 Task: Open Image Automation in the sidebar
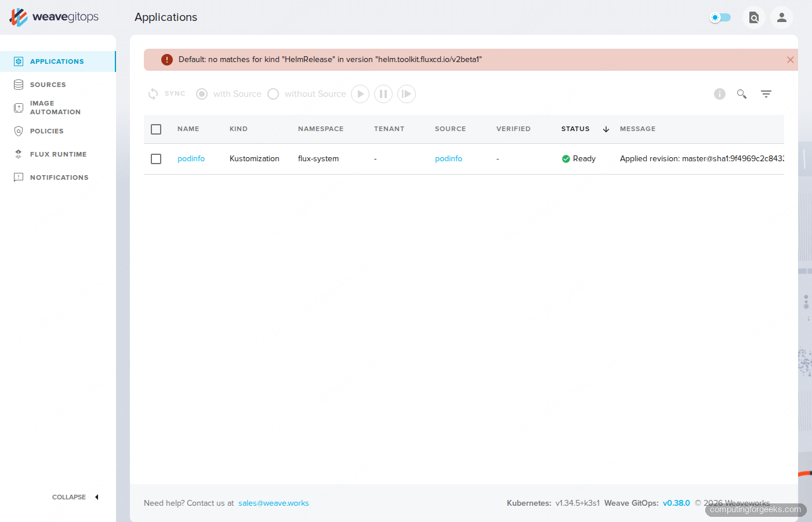(57, 108)
